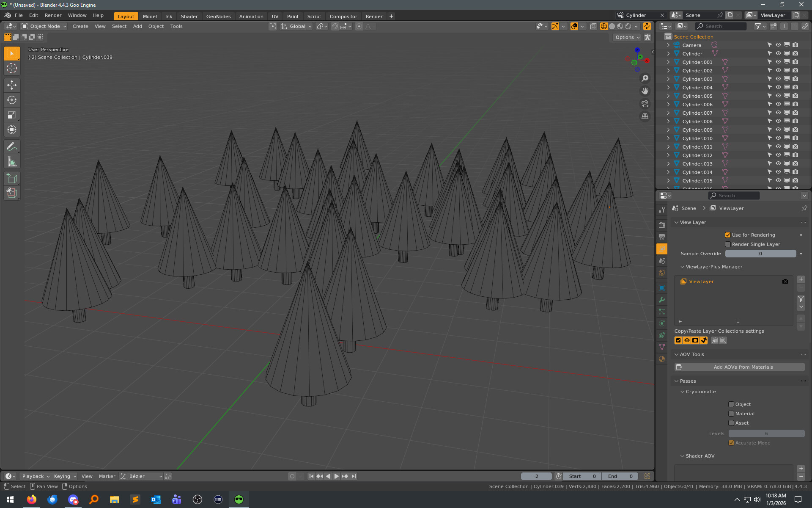The image size is (812, 508).
Task: Select the Add Cube tool
Action: (x=12, y=179)
